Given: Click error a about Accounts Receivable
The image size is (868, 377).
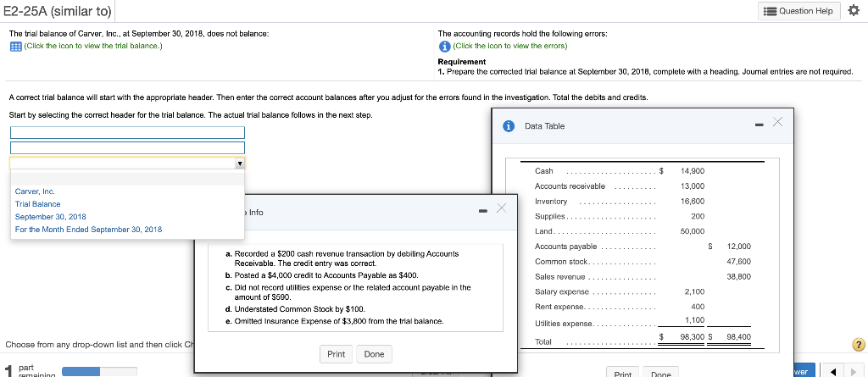Looking at the screenshot, I should pos(342,258).
